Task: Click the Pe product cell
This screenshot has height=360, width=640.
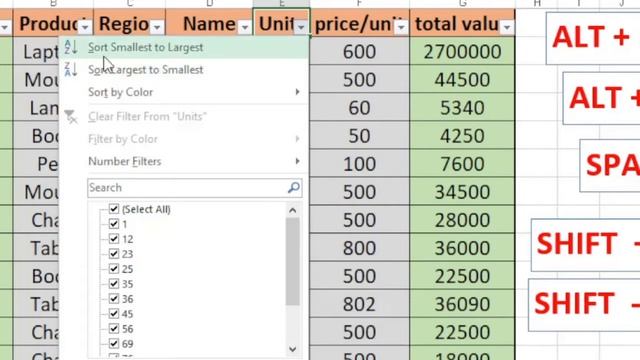Action: (x=37, y=164)
